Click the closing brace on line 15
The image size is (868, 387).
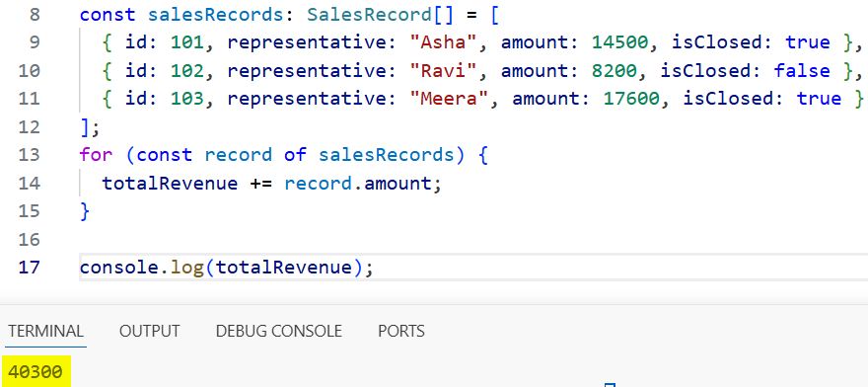click(85, 211)
